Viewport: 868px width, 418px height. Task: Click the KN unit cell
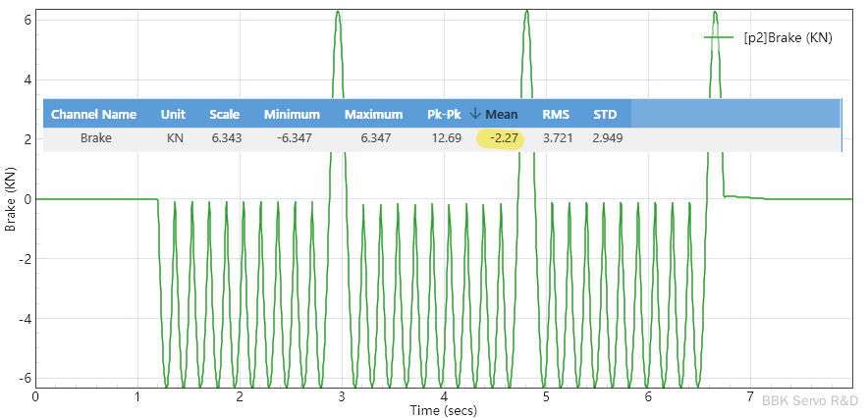point(175,138)
